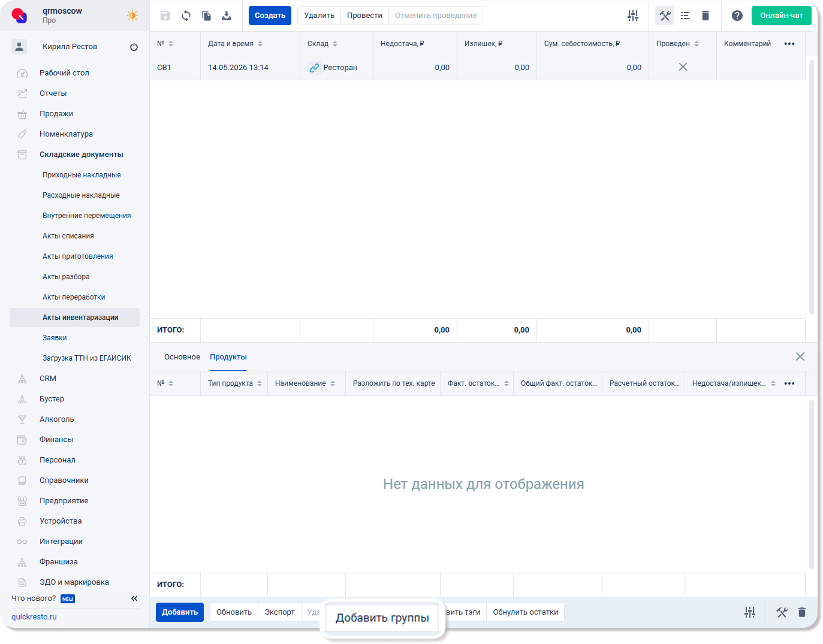Click the top toolbar trash bin icon
Image resolution: width=823 pixels, height=644 pixels.
[706, 16]
